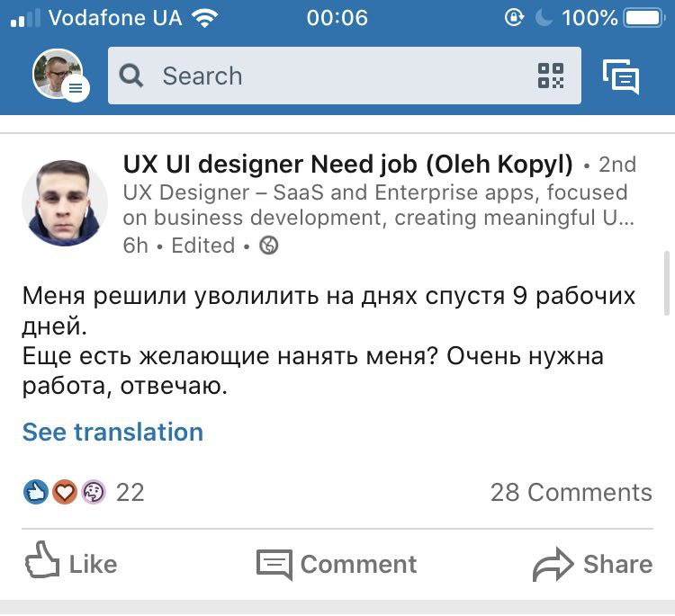
Task: Click See translation link
Action: [112, 432]
